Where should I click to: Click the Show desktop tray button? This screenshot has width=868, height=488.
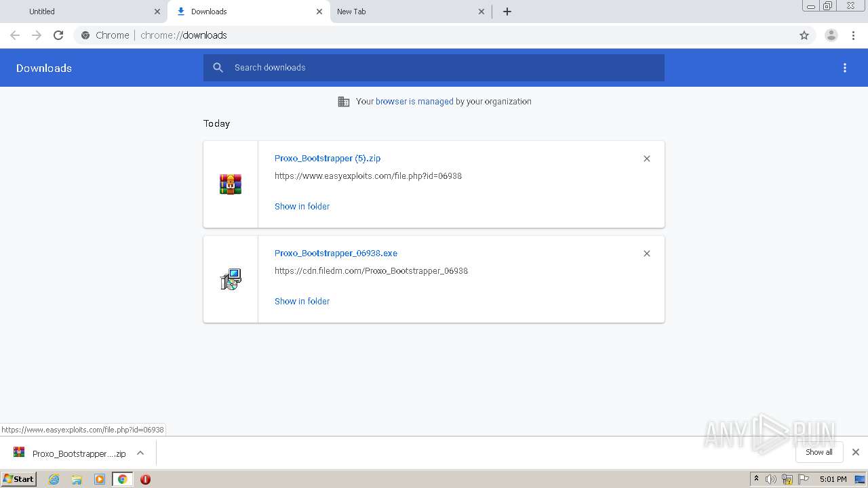point(861,479)
